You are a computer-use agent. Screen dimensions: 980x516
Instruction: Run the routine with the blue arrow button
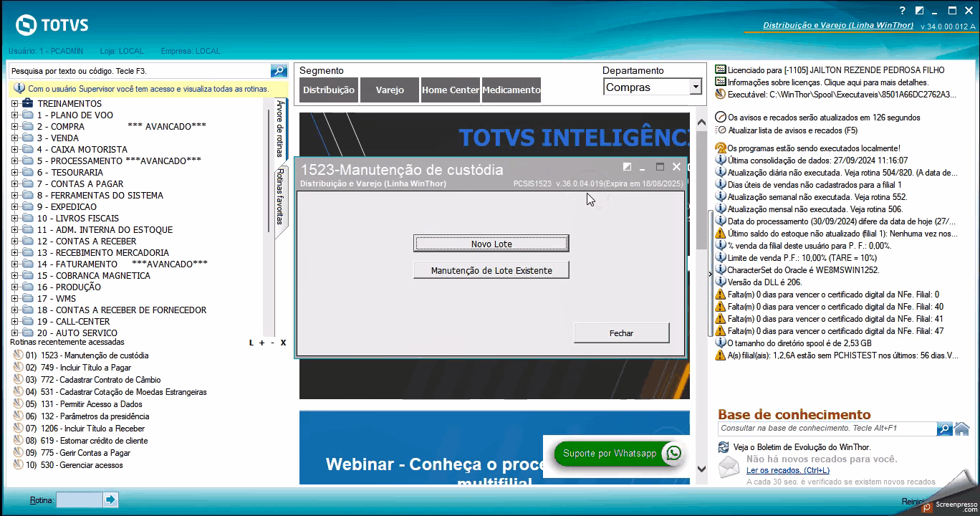coord(110,500)
